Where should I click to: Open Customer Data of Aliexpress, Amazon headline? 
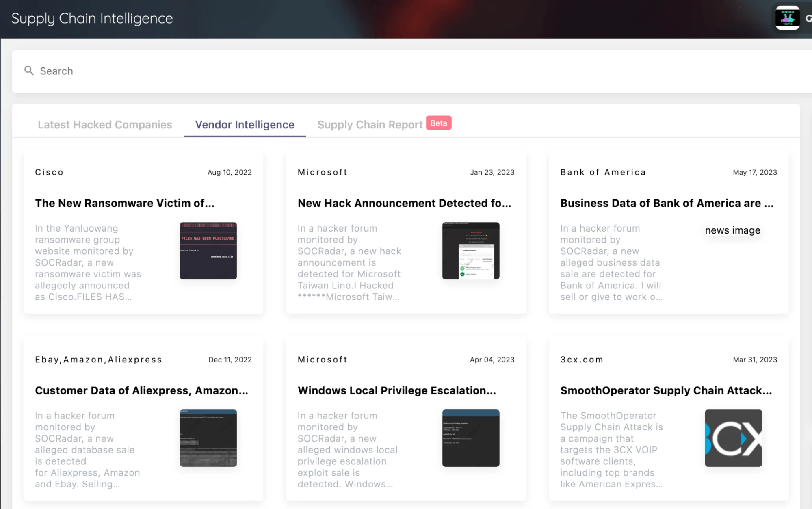tap(141, 390)
